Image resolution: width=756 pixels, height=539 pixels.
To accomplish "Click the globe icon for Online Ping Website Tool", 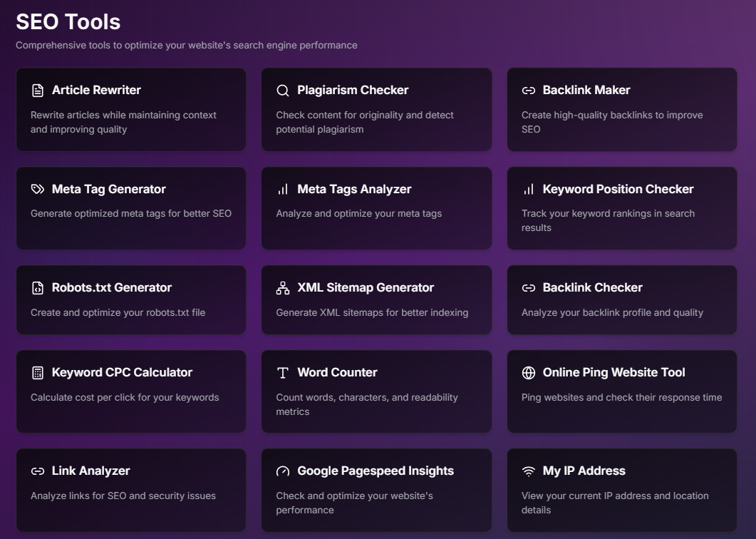I will (x=528, y=373).
